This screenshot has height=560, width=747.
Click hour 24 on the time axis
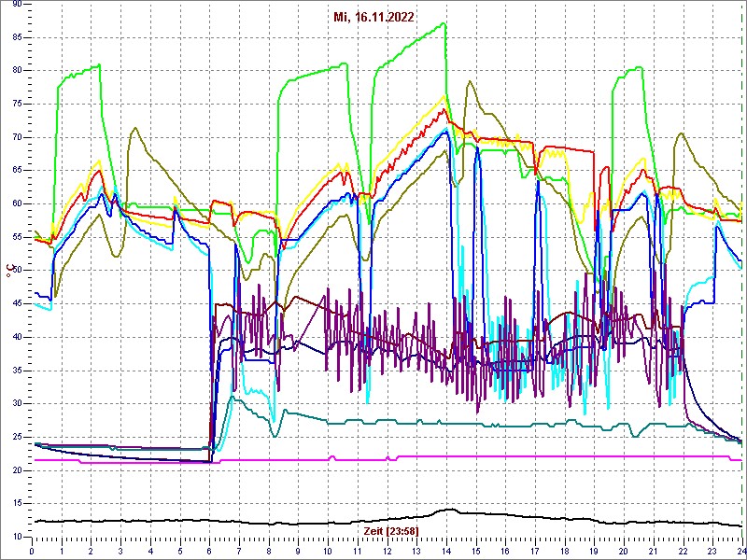tap(740, 552)
